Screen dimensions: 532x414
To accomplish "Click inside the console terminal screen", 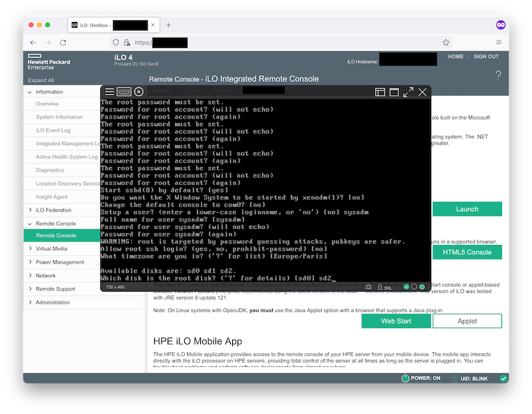I will [x=265, y=190].
